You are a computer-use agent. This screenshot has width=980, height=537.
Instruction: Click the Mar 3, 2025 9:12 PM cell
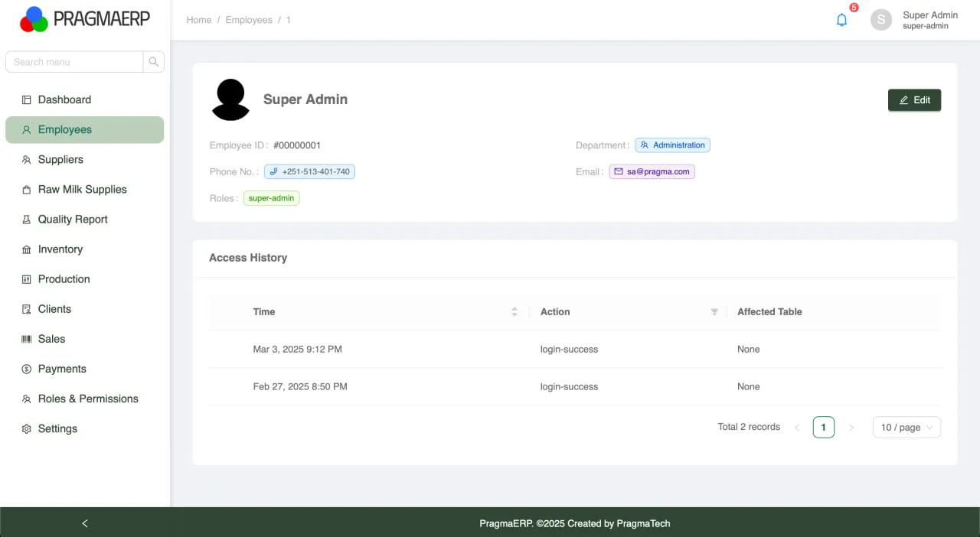(298, 349)
